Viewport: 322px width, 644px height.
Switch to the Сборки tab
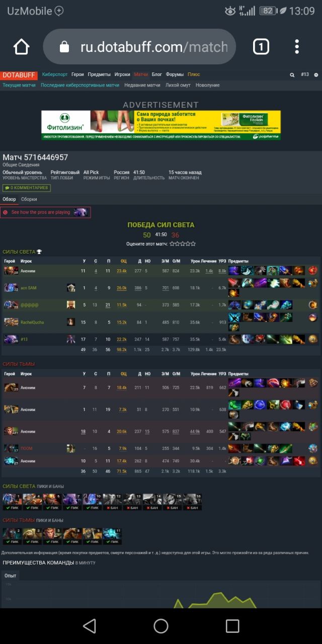29,199
